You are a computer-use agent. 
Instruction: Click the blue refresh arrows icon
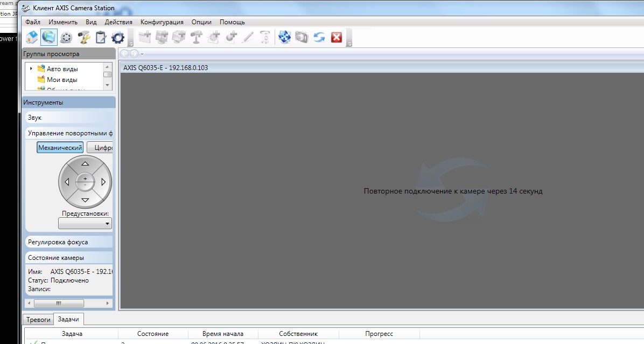coord(319,37)
